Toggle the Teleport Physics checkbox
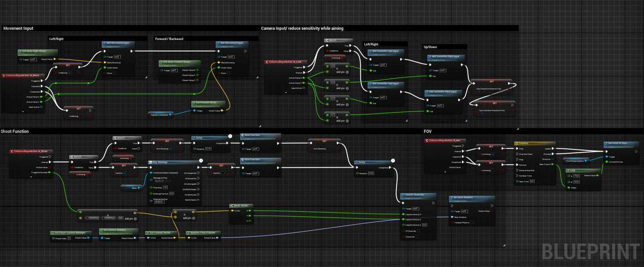The width and height of the screenshot is (644, 267). coord(472,223)
